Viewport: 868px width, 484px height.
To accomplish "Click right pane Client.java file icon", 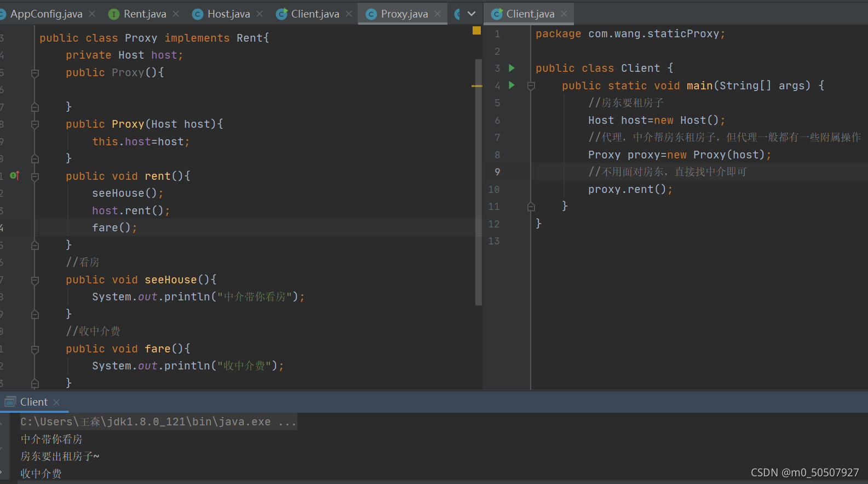I will coord(497,14).
